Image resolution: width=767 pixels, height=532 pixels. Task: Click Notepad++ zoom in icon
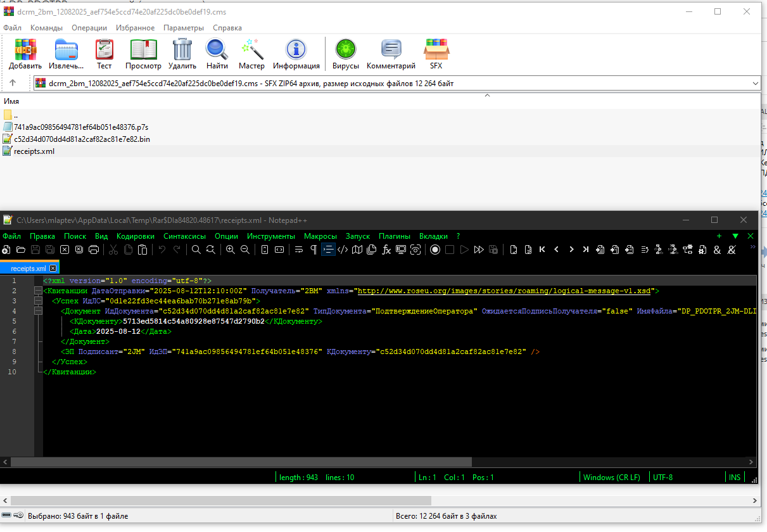point(231,250)
